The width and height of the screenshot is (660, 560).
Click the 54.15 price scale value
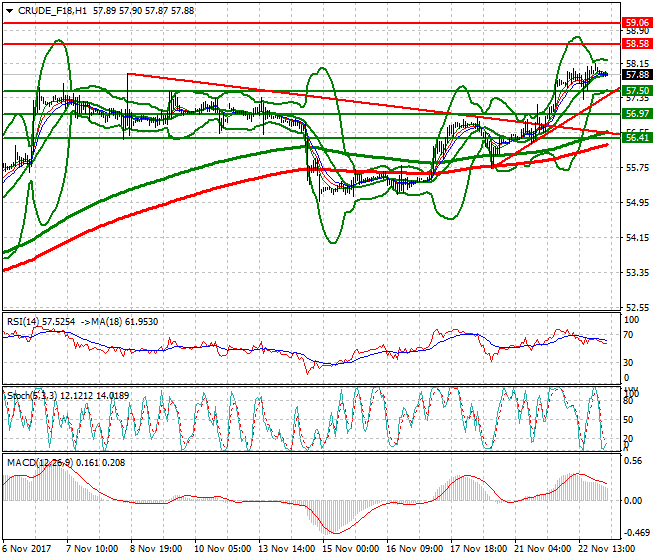pyautogui.click(x=637, y=238)
